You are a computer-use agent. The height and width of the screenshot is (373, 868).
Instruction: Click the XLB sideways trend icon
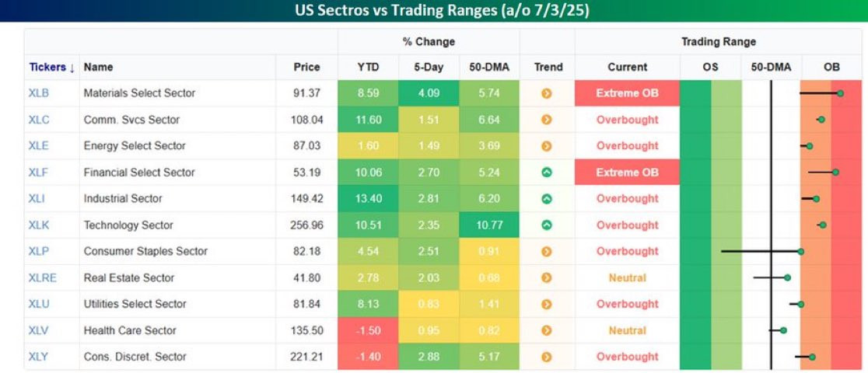546,93
